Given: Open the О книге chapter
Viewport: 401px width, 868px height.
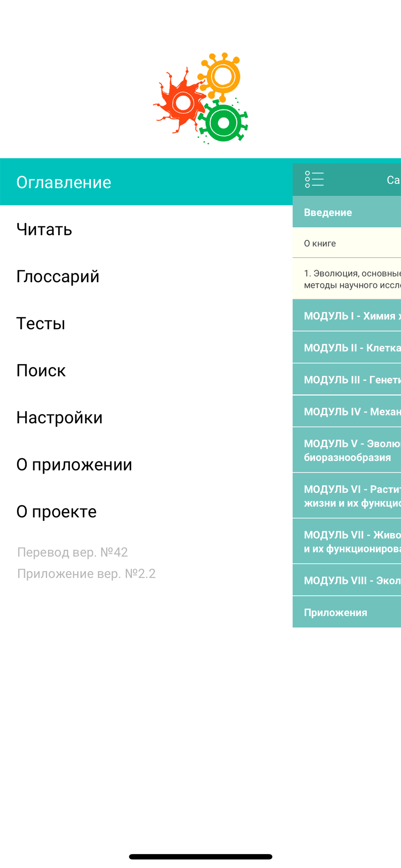Looking at the screenshot, I should pos(347,243).
